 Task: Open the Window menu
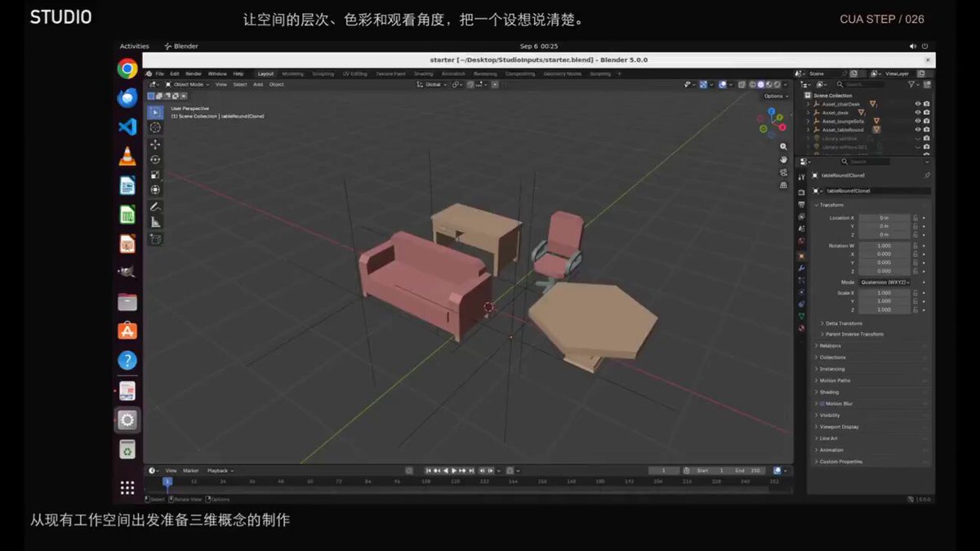pos(217,73)
